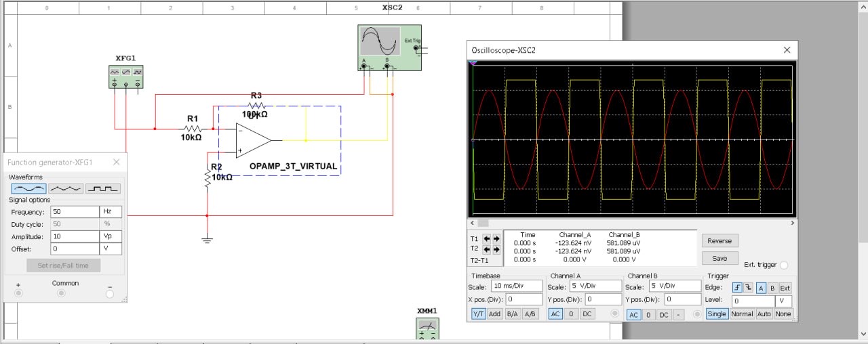Select the sine waveform button
The width and height of the screenshot is (868, 344).
coord(28,188)
